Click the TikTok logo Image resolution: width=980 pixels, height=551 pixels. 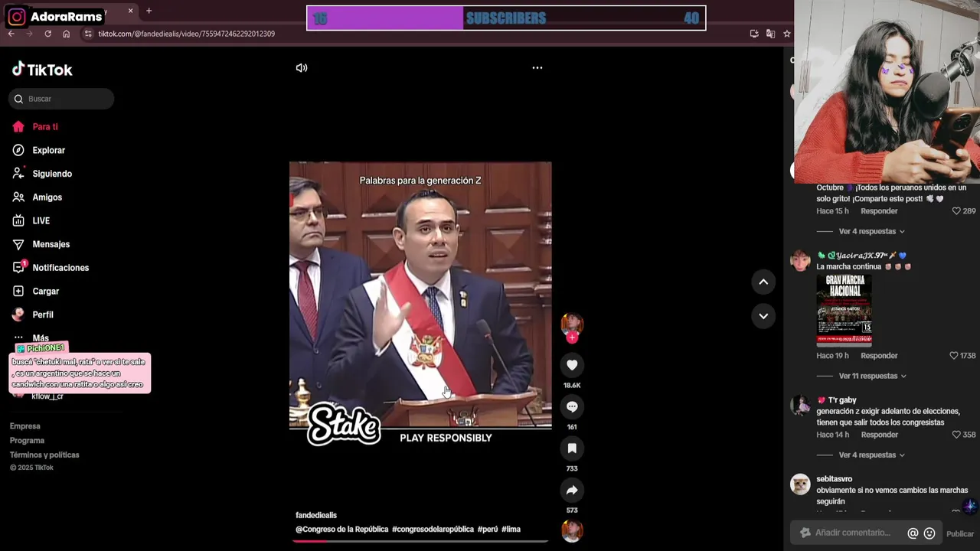pos(42,70)
